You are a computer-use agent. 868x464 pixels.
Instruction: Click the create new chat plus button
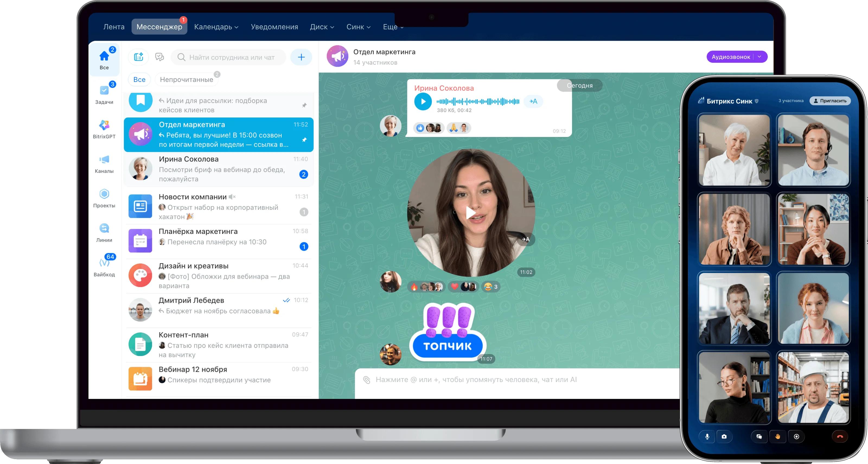coord(301,57)
